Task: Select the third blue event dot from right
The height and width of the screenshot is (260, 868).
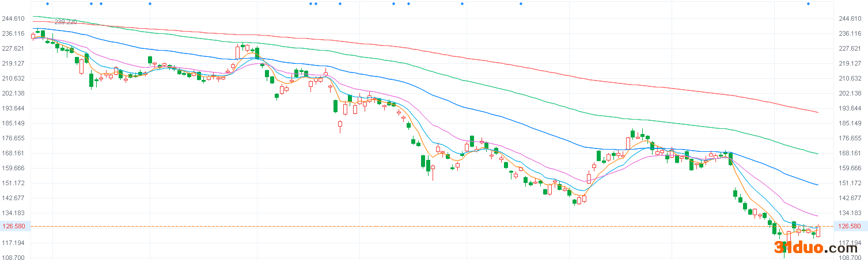Action: click(x=462, y=4)
